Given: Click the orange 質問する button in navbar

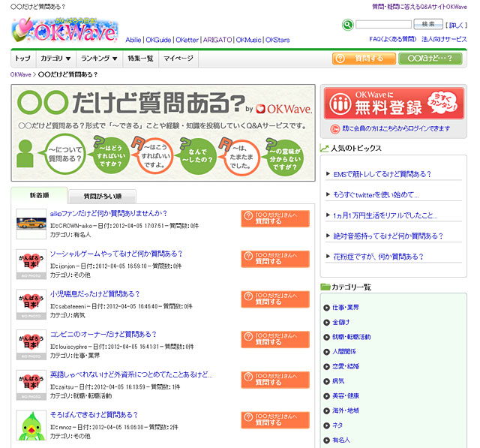Looking at the screenshot, I should tap(364, 59).
